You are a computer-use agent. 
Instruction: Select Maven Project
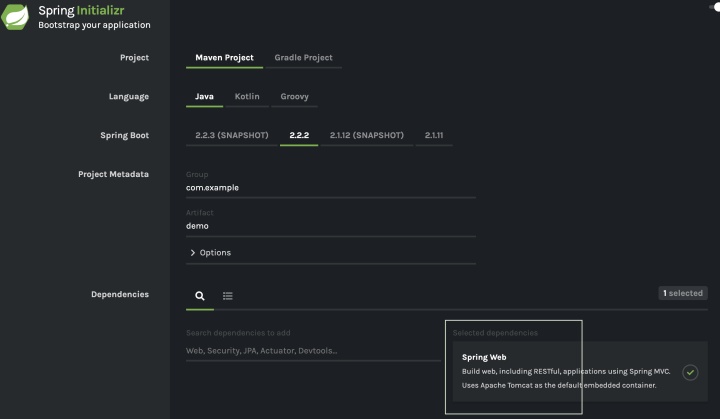(x=225, y=57)
